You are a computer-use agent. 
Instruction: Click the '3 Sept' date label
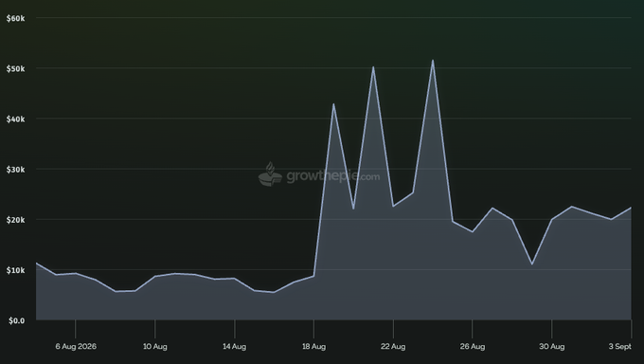click(x=619, y=346)
